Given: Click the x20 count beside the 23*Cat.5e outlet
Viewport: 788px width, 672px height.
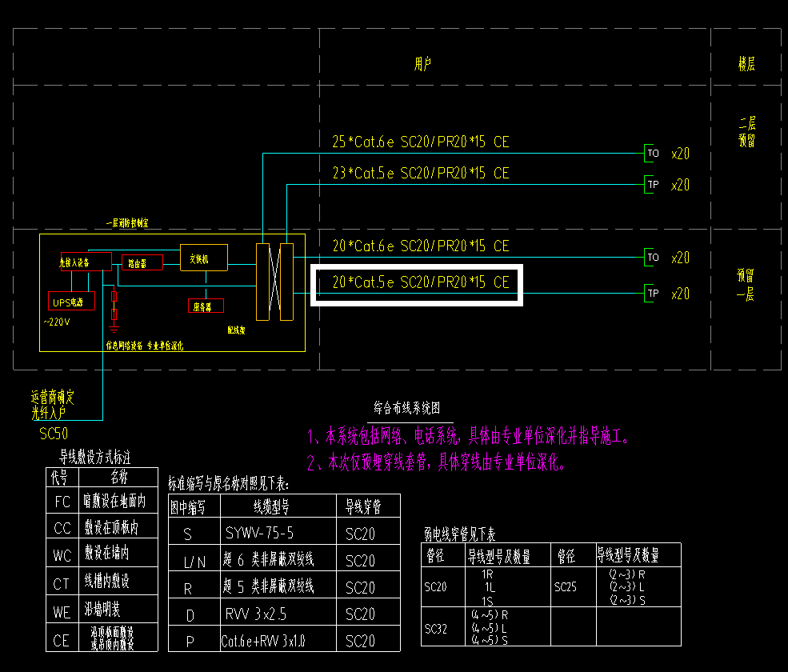Looking at the screenshot, I should point(681,185).
